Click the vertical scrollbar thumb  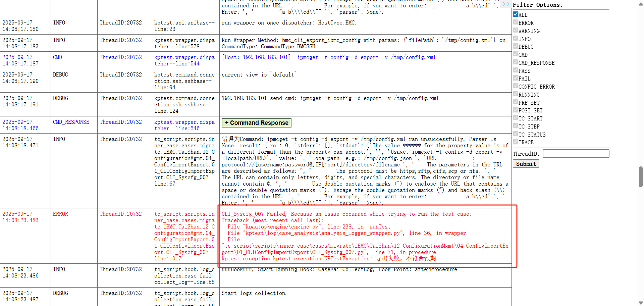click(641, 176)
